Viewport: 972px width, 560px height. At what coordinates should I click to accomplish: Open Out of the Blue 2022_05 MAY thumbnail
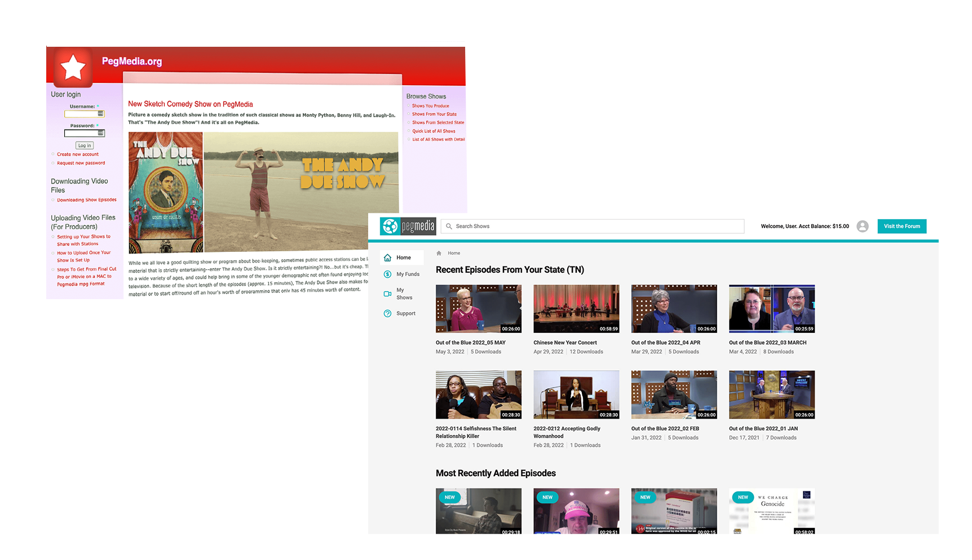click(x=479, y=309)
